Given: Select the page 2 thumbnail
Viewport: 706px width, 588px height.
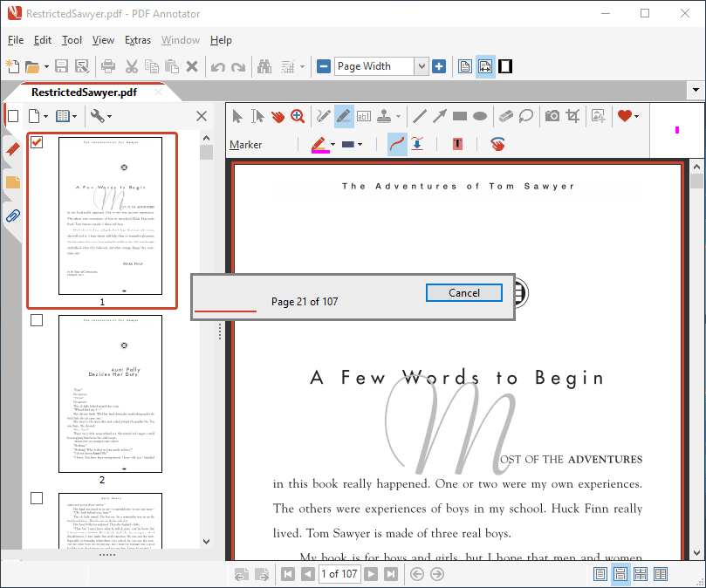Looking at the screenshot, I should (x=110, y=393).
